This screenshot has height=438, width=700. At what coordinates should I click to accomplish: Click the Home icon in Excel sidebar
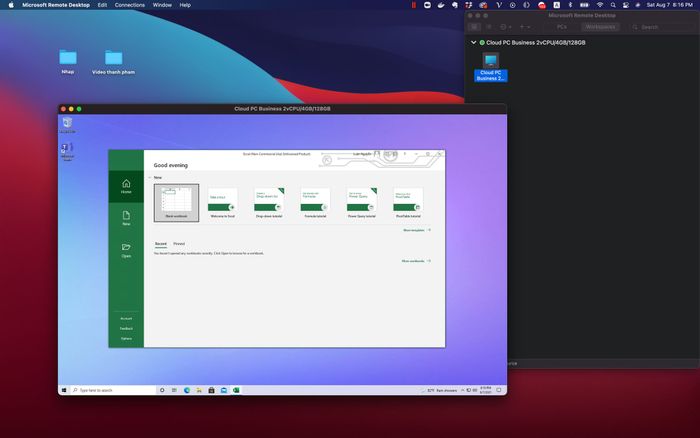coord(126,184)
